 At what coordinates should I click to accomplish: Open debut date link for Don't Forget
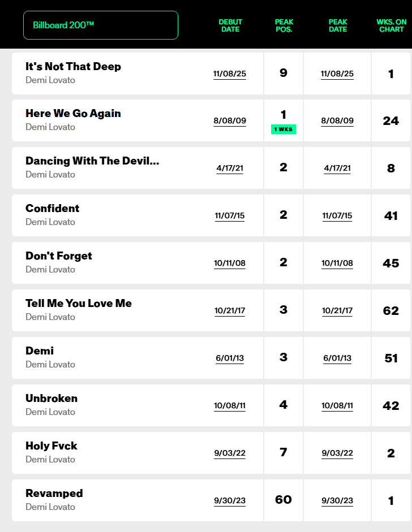[230, 263]
